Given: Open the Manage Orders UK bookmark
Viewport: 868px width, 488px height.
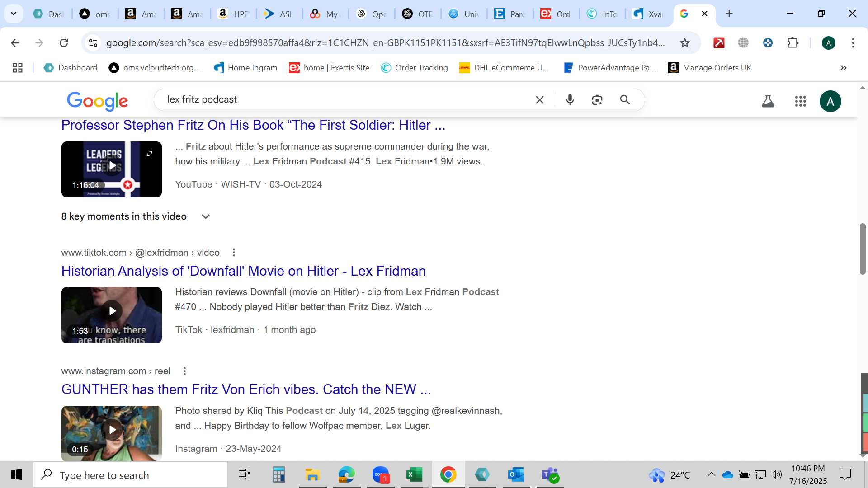Looking at the screenshot, I should (x=710, y=68).
